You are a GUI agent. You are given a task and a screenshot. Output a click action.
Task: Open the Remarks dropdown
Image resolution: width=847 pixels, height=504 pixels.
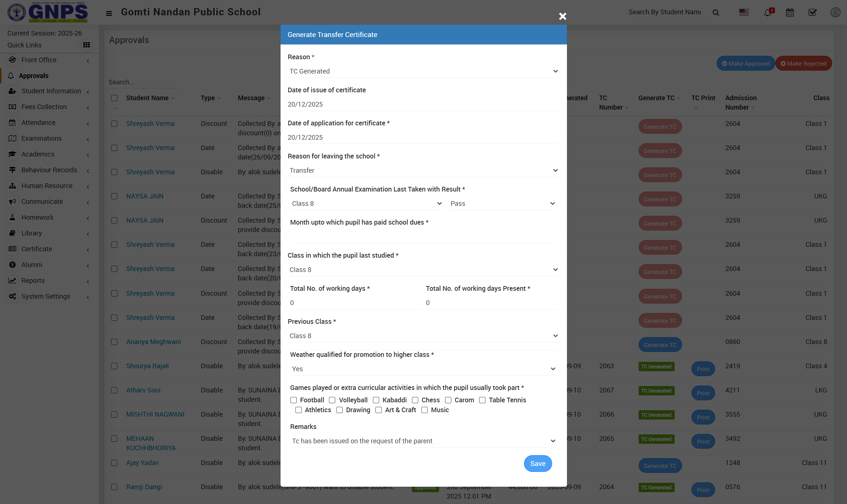point(423,441)
